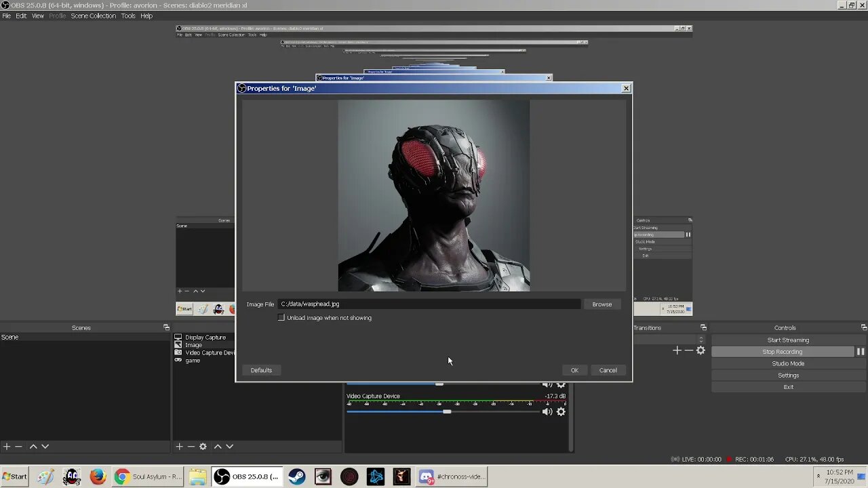Open the View menu

(x=38, y=16)
